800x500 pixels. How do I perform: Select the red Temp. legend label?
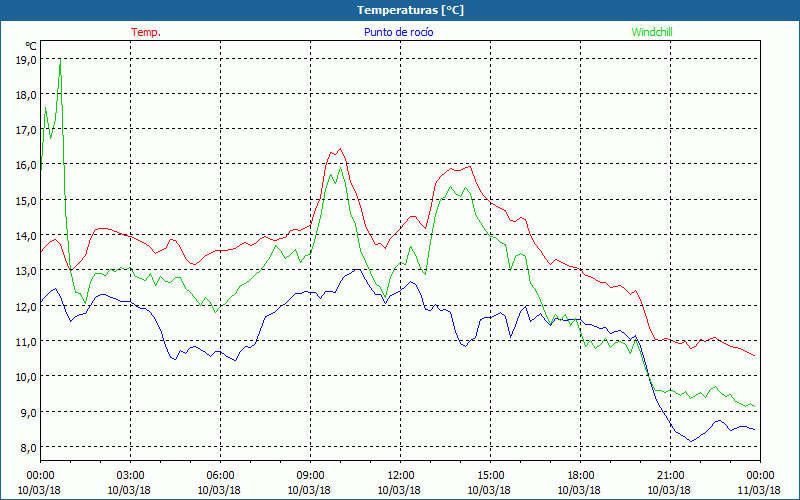pos(146,32)
